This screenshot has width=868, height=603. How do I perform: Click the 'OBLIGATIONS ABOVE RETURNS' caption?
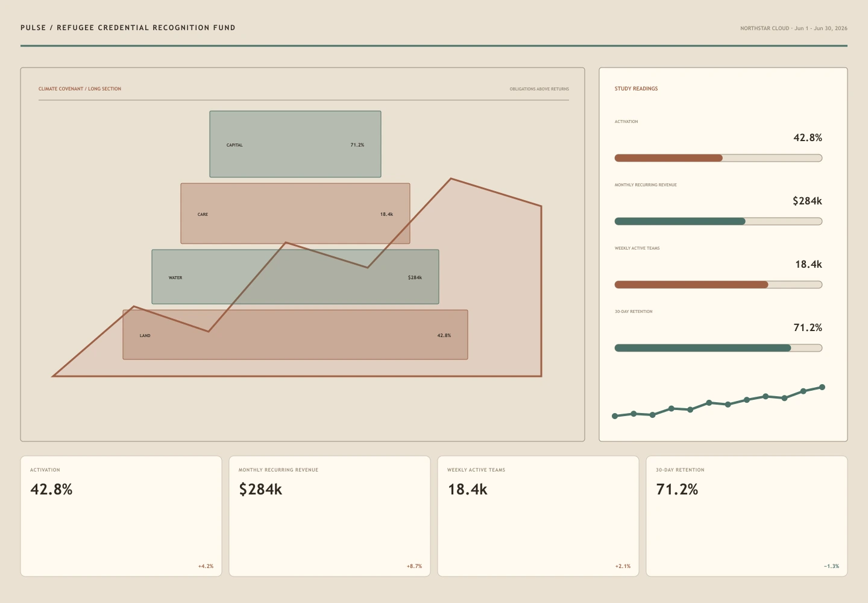539,89
